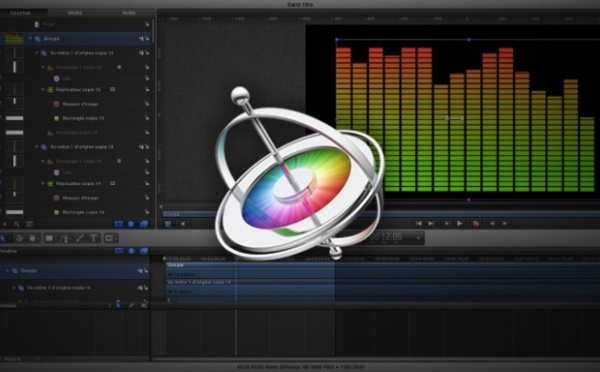The height and width of the screenshot is (372, 600).
Task: Collapse Replicateur copie 15 disclosure triangle
Action: click(x=43, y=89)
